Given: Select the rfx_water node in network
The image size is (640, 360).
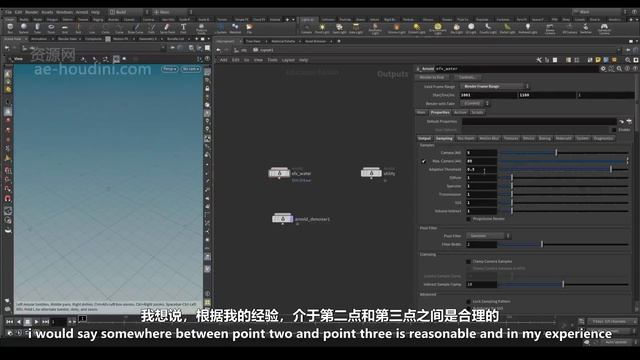Looking at the screenshot, I should [x=279, y=173].
